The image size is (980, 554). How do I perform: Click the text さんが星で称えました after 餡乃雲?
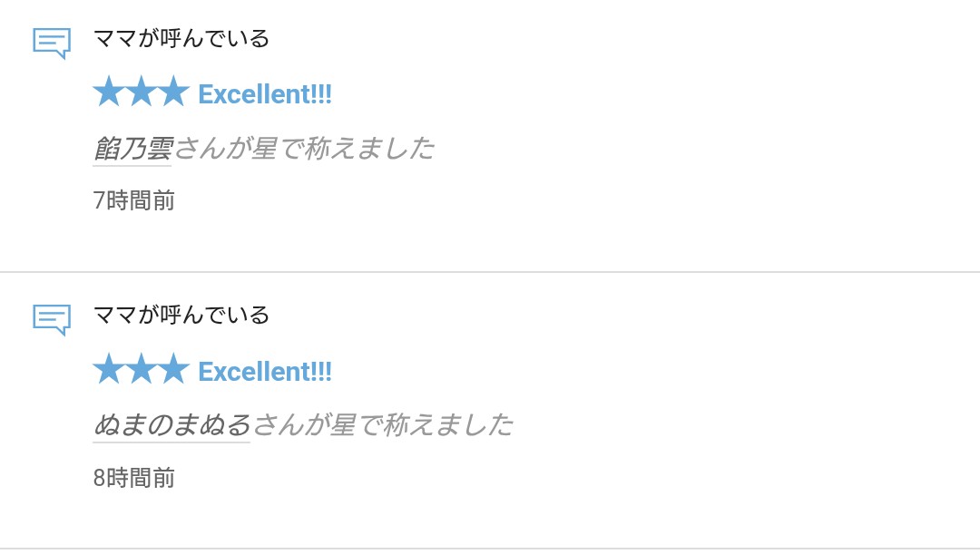[x=304, y=149]
